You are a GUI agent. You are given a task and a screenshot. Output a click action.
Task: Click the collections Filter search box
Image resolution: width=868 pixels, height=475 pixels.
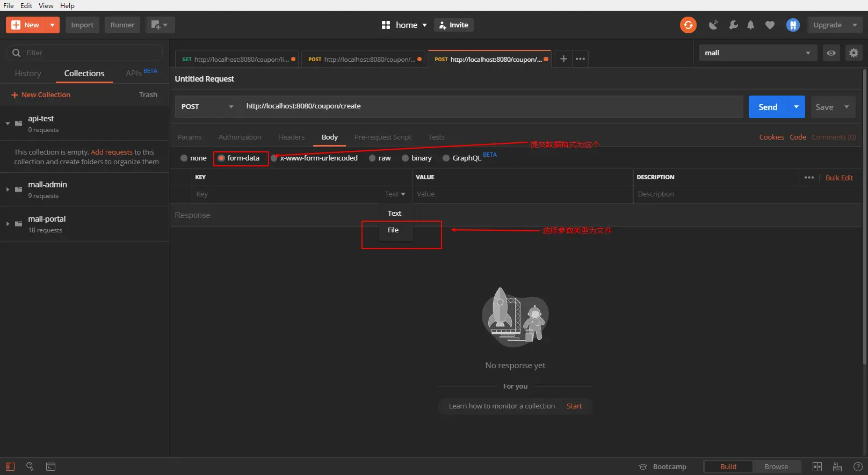point(84,53)
